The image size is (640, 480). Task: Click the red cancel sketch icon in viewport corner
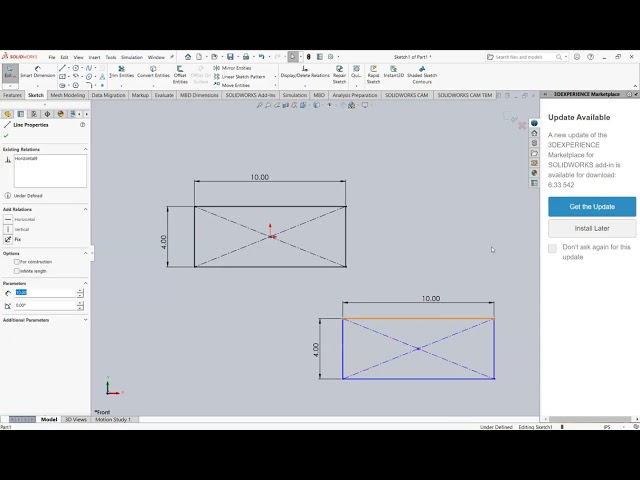point(522,126)
